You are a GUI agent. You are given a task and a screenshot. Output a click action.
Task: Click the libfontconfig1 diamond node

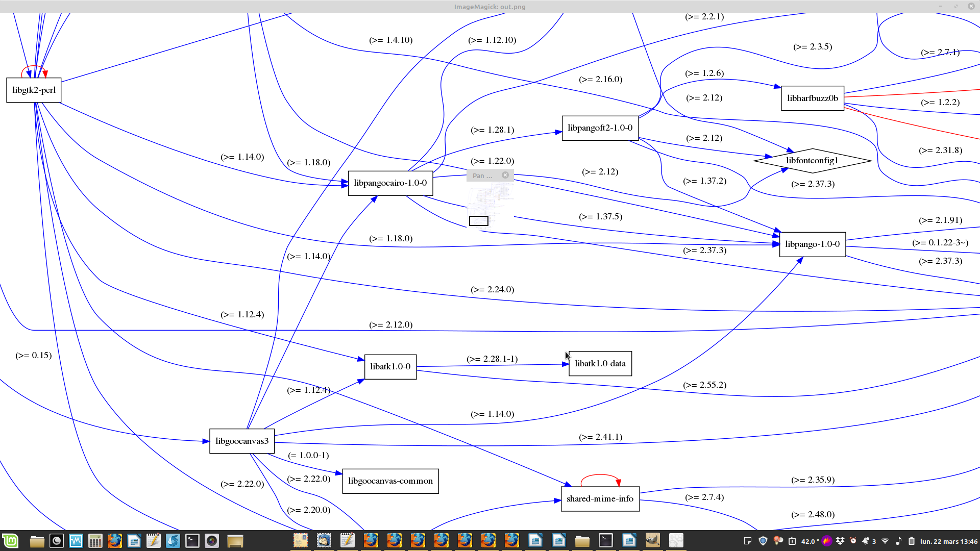pyautogui.click(x=812, y=161)
